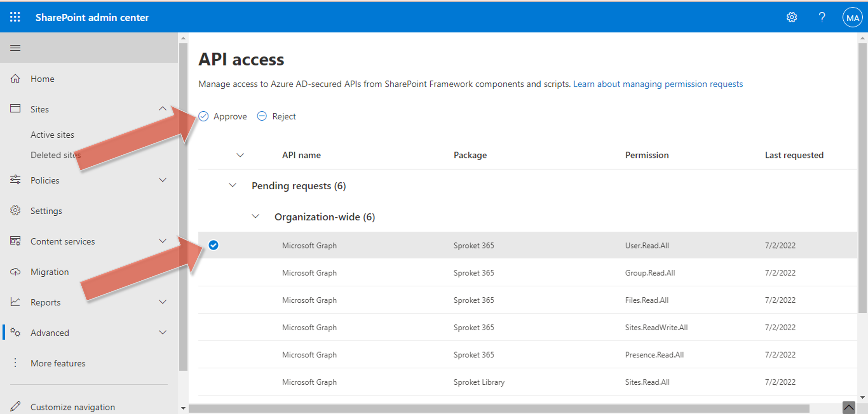This screenshot has width=868, height=414.
Task: Approve the selected permission request
Action: [222, 116]
